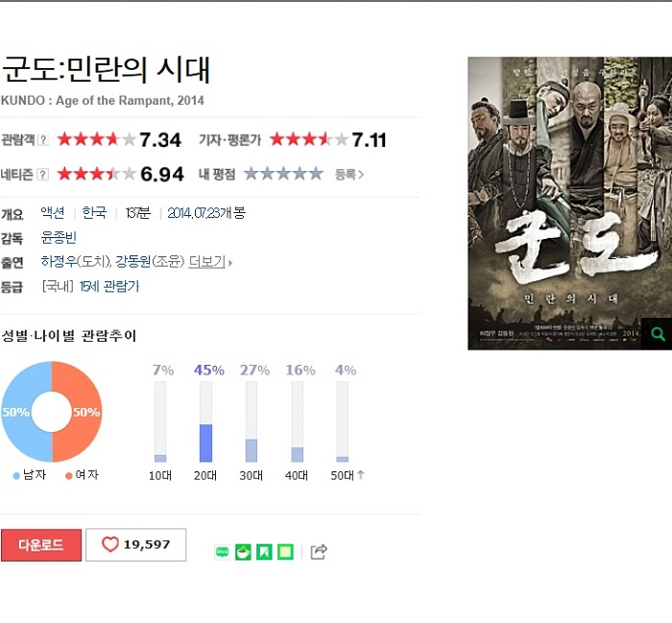The width and height of the screenshot is (672, 623).
Task: Select the 액션 genre link
Action: pos(53,212)
